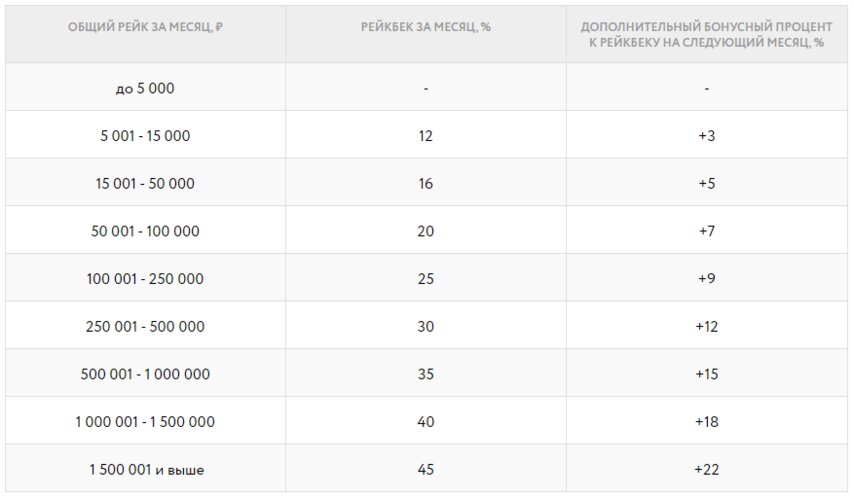Select the '5 001 - 15 000' cell
This screenshot has height=497, width=854.
point(145,136)
